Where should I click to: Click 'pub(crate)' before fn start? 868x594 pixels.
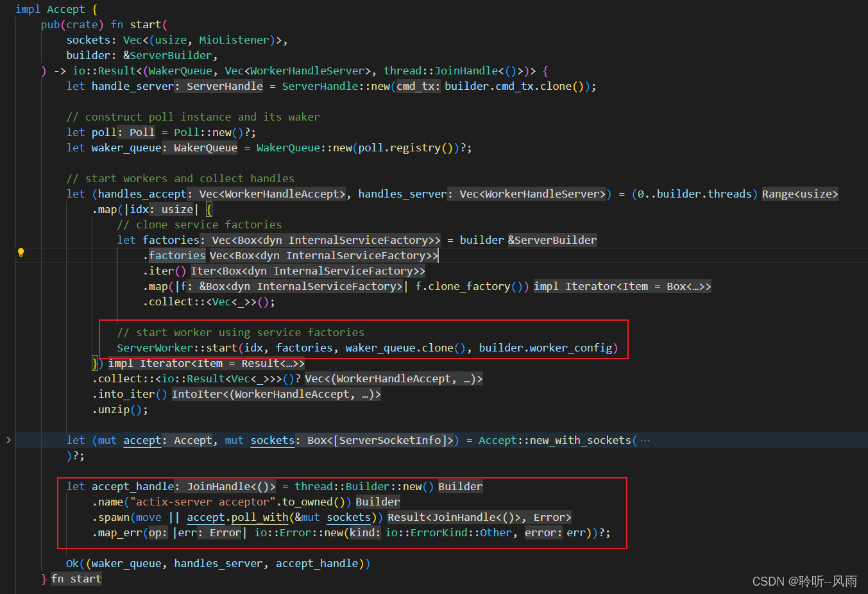pyautogui.click(x=72, y=24)
